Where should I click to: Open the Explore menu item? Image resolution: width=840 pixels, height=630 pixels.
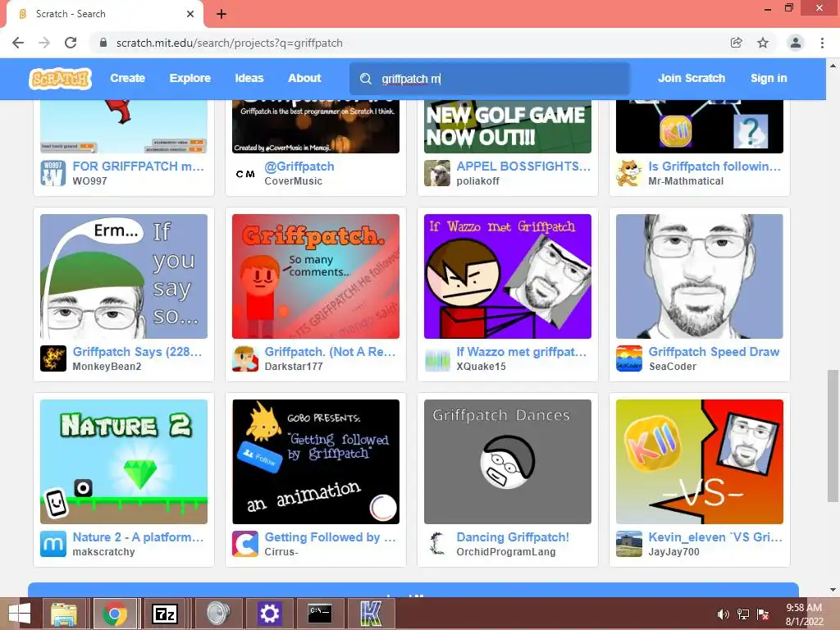[189, 78]
